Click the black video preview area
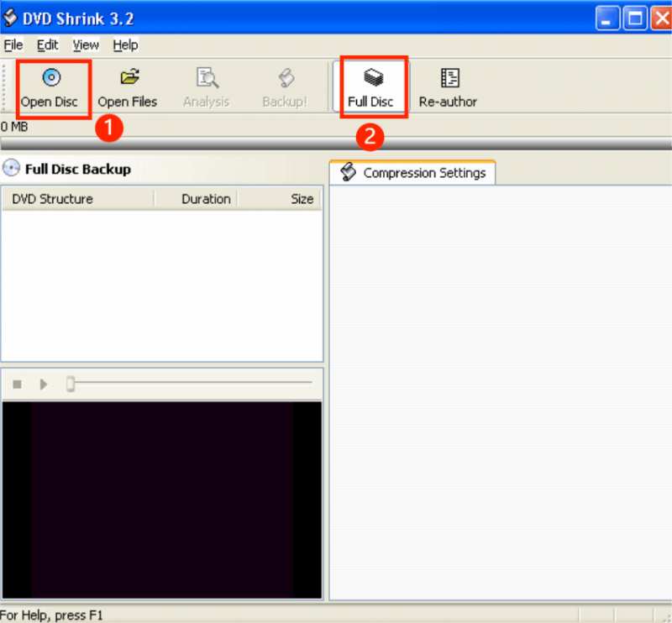 (162, 500)
